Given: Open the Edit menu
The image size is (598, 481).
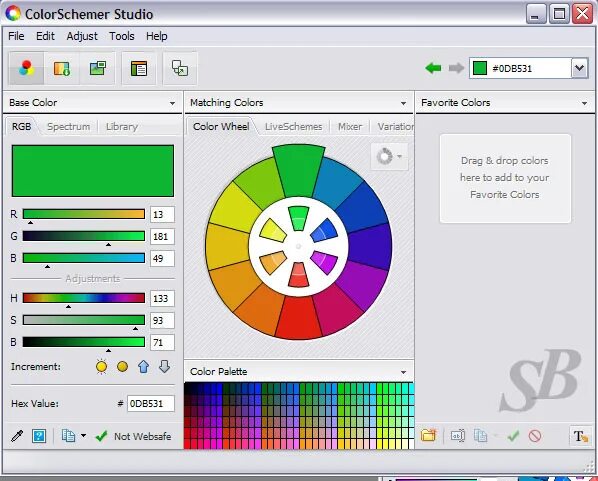Looking at the screenshot, I should coord(45,36).
